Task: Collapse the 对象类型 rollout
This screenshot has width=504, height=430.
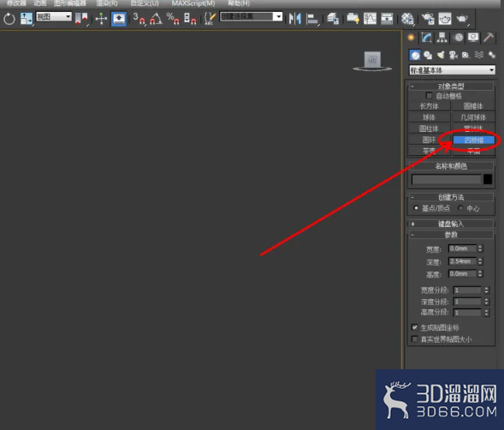Action: coord(451,87)
